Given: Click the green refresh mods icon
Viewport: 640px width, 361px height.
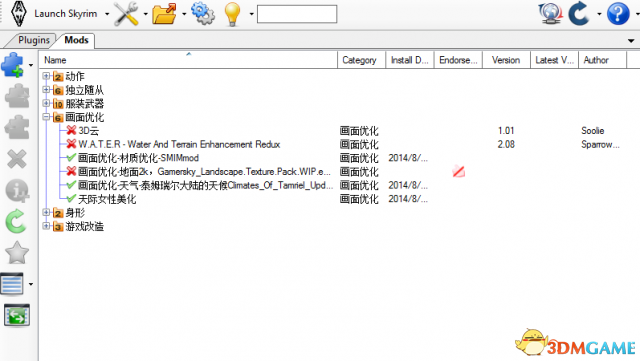Looking at the screenshot, I should tap(16, 221).
